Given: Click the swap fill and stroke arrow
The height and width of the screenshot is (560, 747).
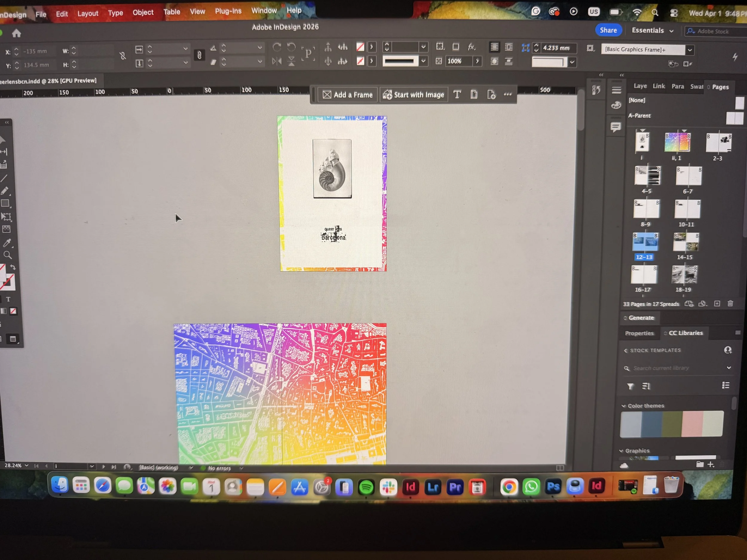Looking at the screenshot, I should [x=13, y=267].
